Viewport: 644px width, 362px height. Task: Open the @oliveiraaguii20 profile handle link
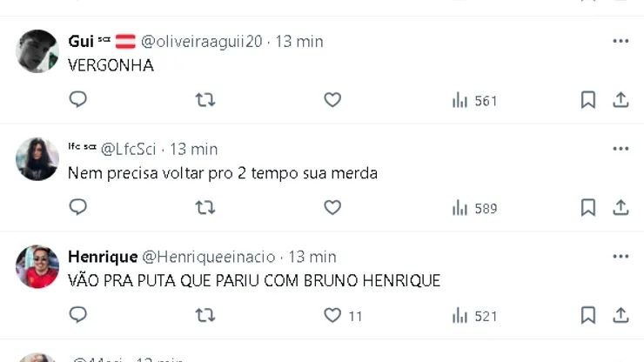[201, 41]
